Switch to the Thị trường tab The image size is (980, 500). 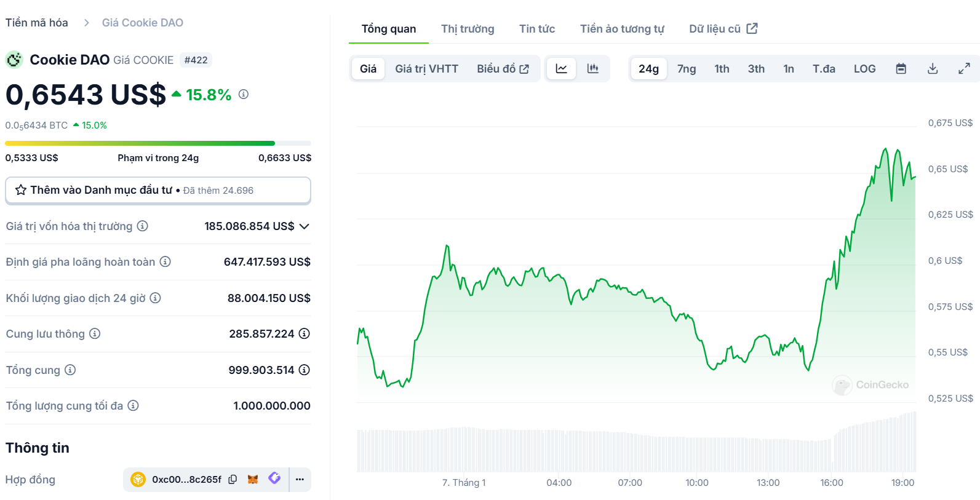pos(468,29)
